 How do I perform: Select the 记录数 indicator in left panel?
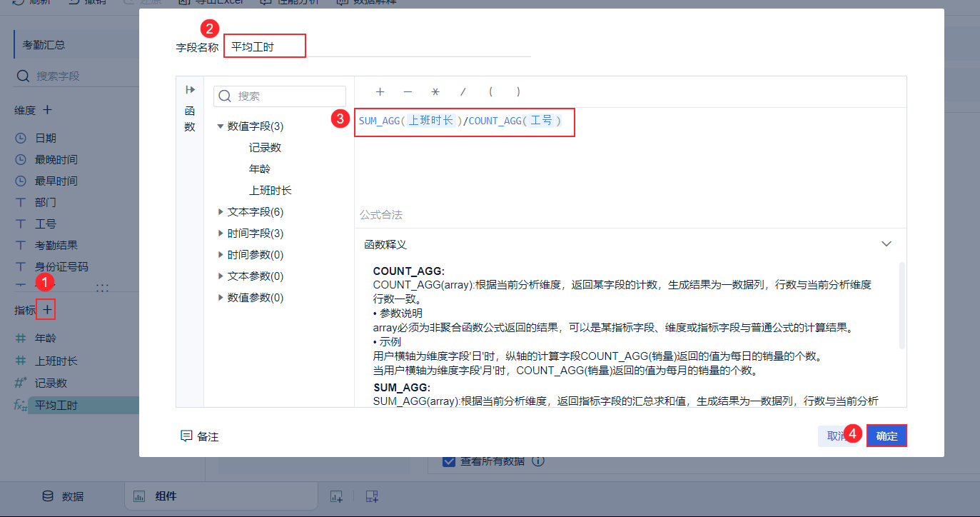click(x=51, y=383)
